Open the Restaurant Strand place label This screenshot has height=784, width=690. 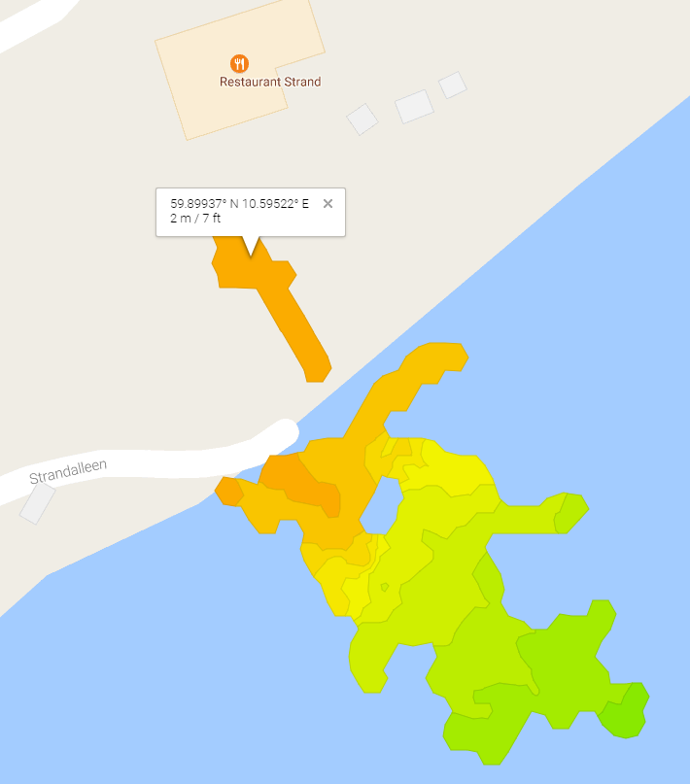click(270, 82)
